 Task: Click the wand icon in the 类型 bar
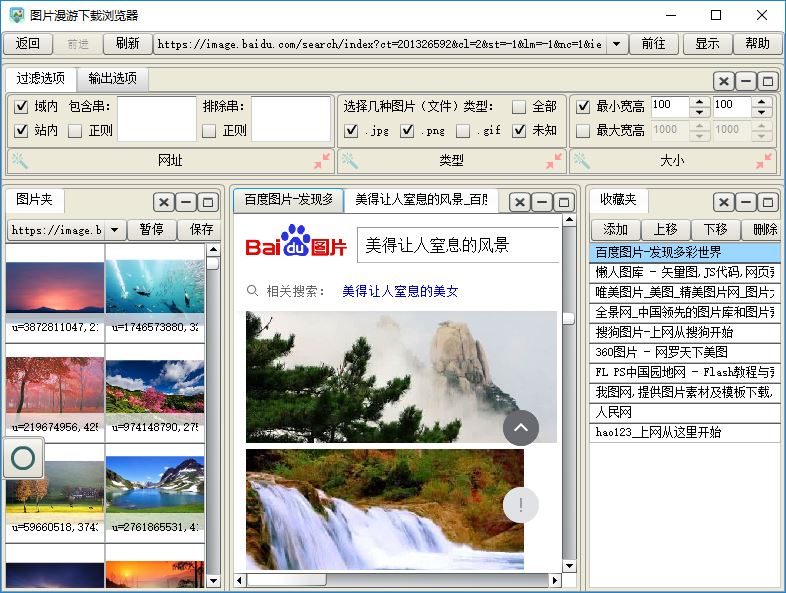pos(349,161)
